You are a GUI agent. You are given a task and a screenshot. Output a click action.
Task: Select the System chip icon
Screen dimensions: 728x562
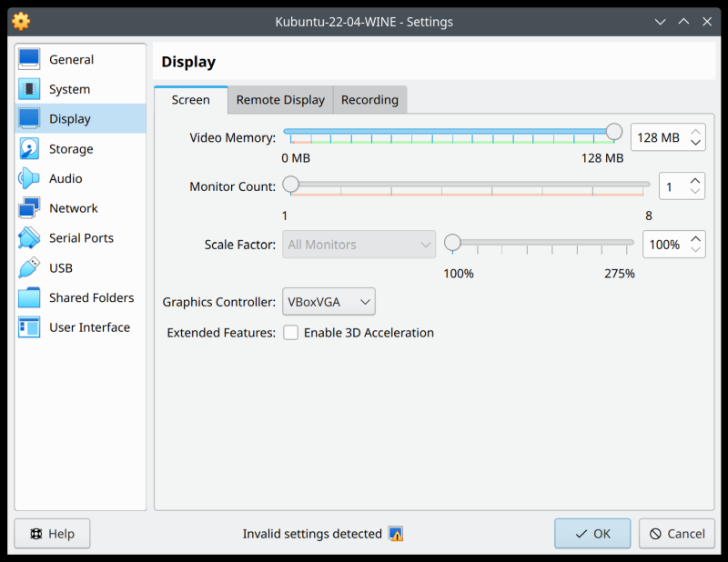tap(29, 89)
